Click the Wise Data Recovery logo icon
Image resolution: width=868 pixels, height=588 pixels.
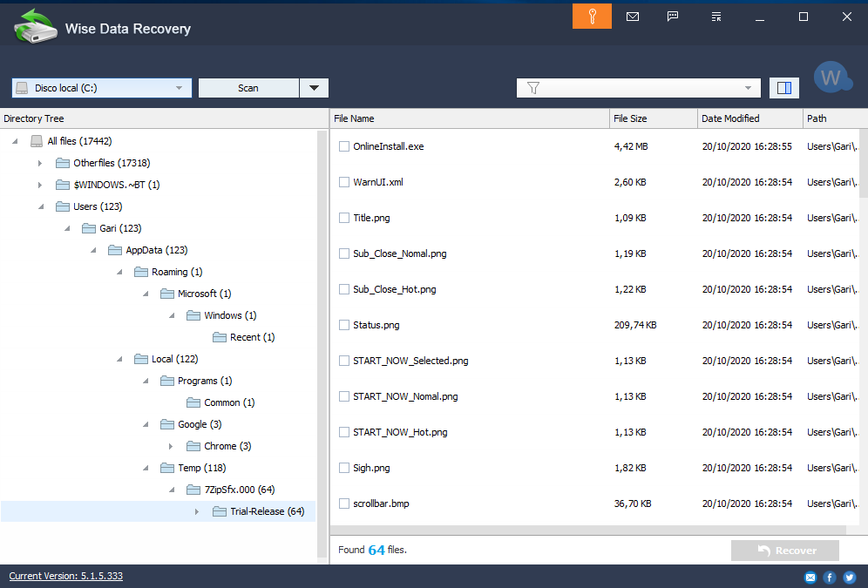(x=36, y=26)
